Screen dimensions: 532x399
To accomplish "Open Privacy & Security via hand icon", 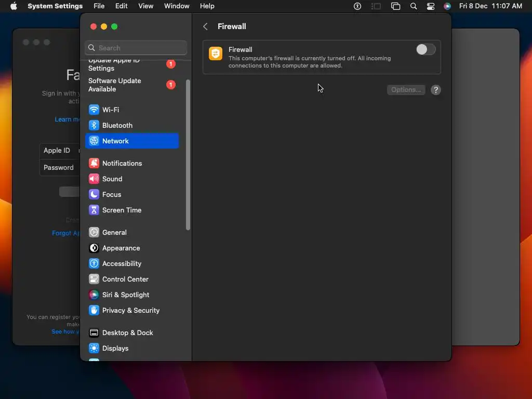I will click(x=94, y=311).
